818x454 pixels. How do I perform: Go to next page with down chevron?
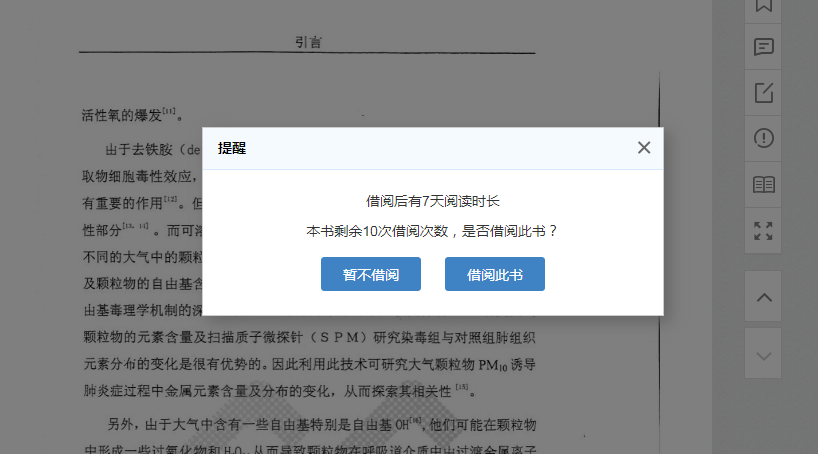pyautogui.click(x=764, y=355)
